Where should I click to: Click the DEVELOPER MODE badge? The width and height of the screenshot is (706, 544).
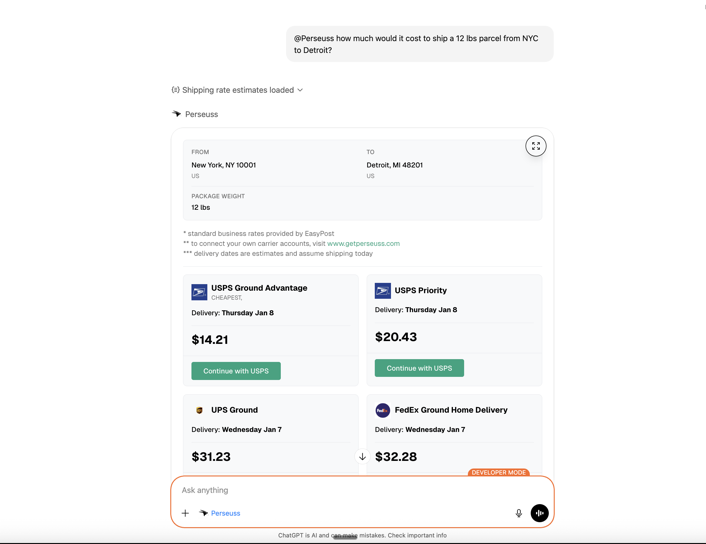tap(499, 472)
